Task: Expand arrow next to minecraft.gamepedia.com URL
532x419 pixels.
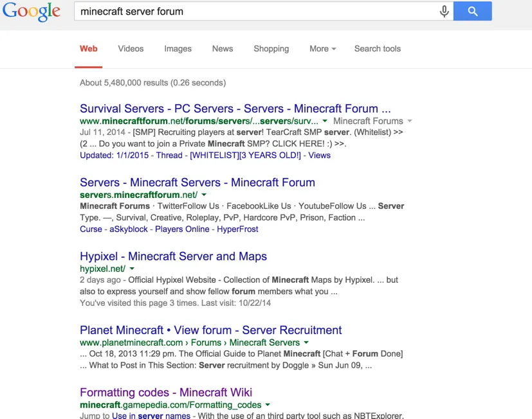Action: [x=268, y=405]
